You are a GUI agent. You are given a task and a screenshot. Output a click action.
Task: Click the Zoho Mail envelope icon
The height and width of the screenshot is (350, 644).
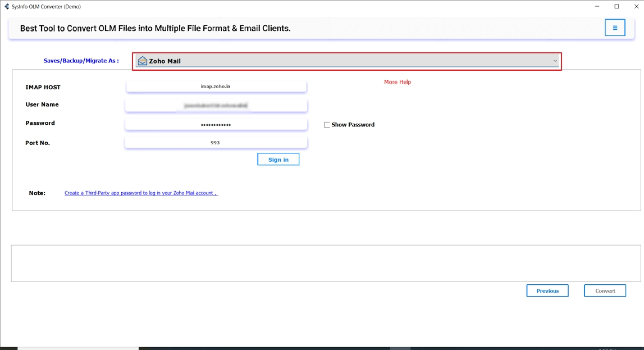tap(142, 61)
